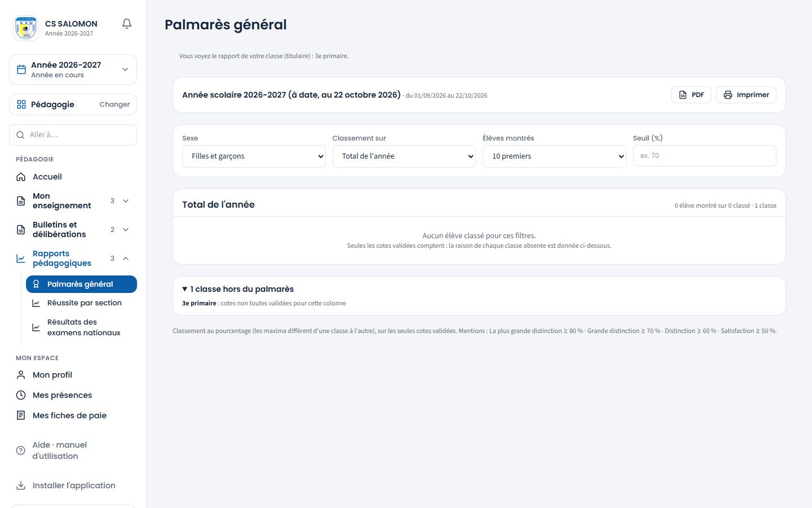Viewport: 812px width, 508px height.
Task: Click the Réussite par section chart icon
Action: tap(36, 303)
